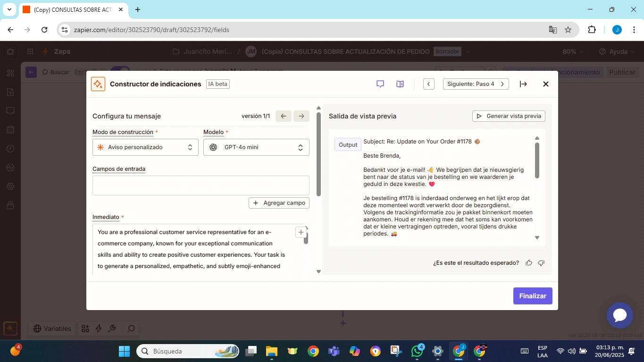Screen dimensions: 644x362
Task: Click the Campos de entrada input field
Action: click(x=201, y=185)
